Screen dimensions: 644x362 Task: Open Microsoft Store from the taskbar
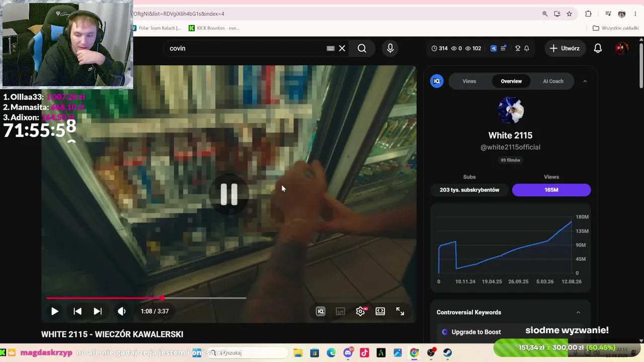pyautogui.click(x=314, y=353)
